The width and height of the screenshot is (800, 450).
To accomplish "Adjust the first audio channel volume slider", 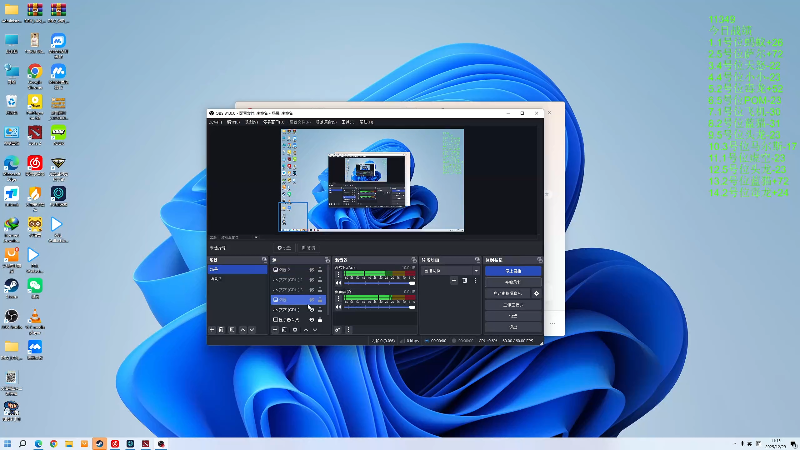I will [380, 283].
